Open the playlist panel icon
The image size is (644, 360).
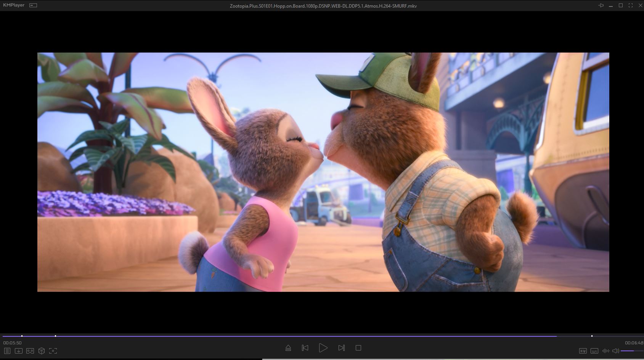tap(7, 351)
